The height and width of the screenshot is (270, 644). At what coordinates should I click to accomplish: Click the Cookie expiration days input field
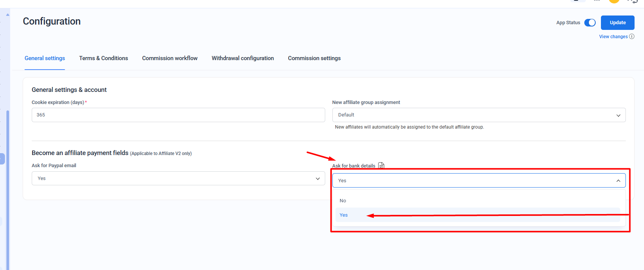pos(178,115)
